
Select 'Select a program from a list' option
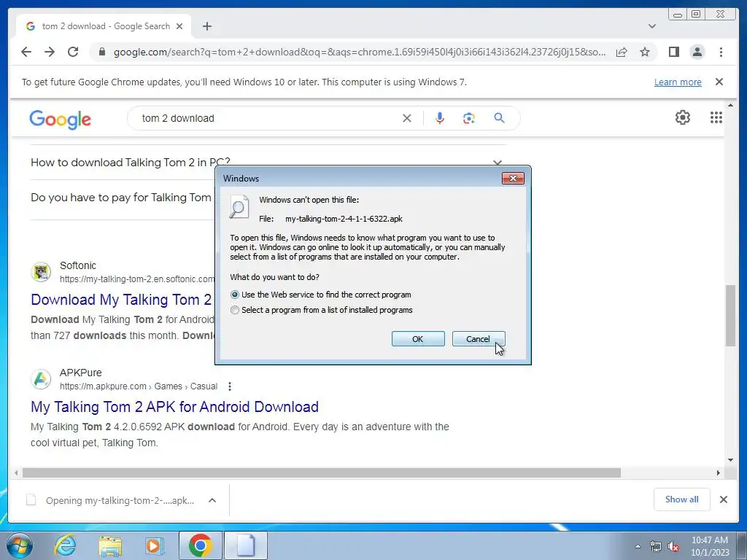(x=234, y=310)
